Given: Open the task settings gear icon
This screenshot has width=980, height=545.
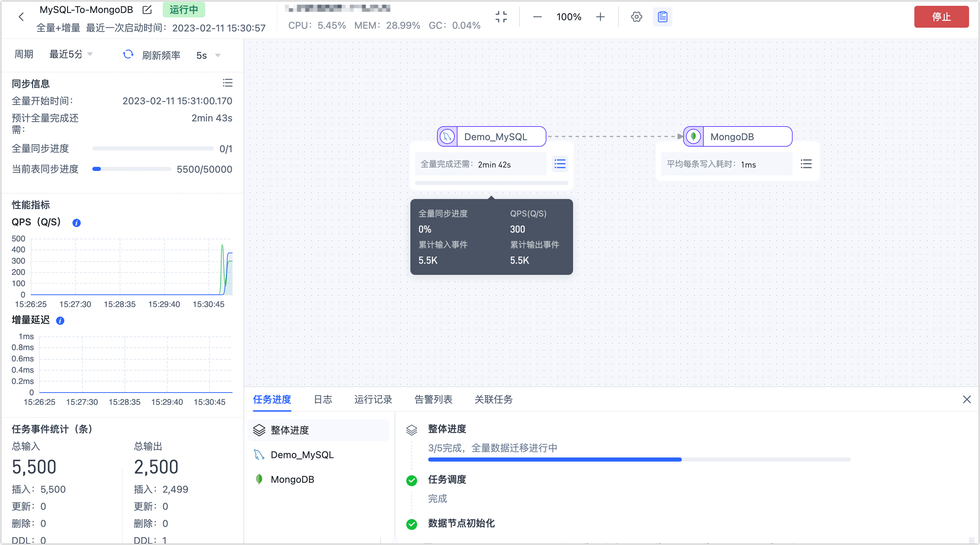Looking at the screenshot, I should tap(636, 17).
